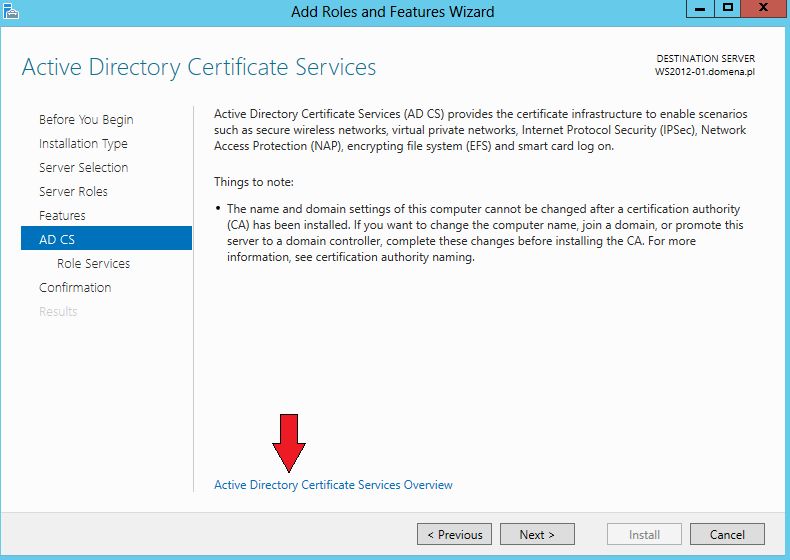
Task: Open Active Directory Certificate Services Overview link
Action: tap(333, 485)
